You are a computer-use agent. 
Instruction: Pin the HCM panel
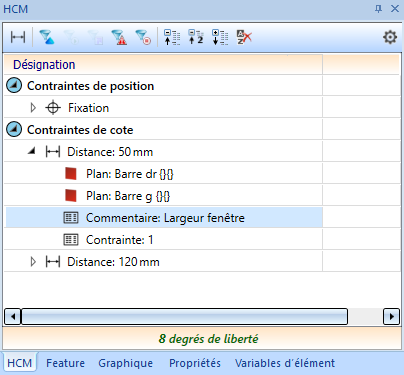(378, 9)
